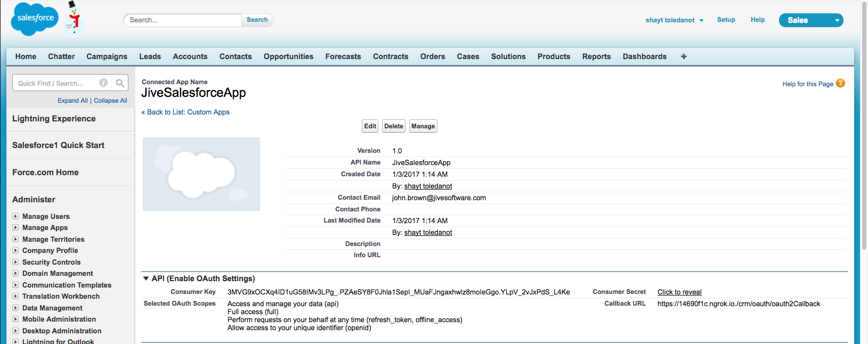Switch to the Opportunities tab

pyautogui.click(x=288, y=56)
